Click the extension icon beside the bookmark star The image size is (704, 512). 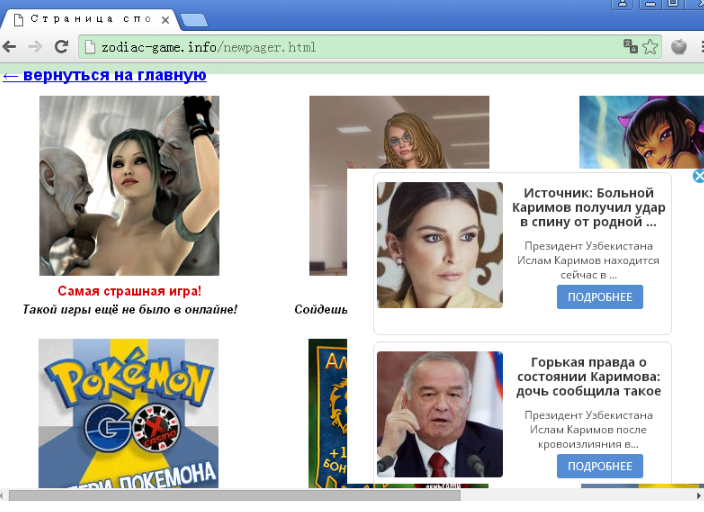pyautogui.click(x=679, y=46)
